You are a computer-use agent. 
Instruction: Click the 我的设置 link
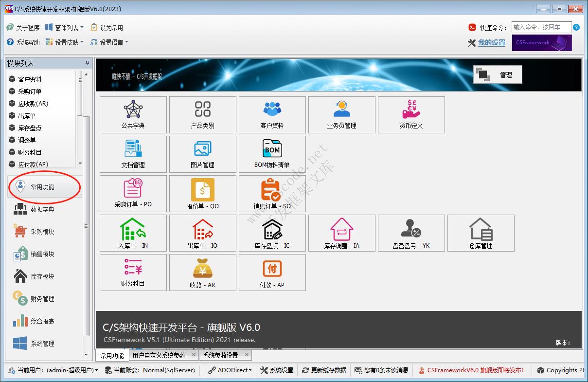[x=491, y=43]
